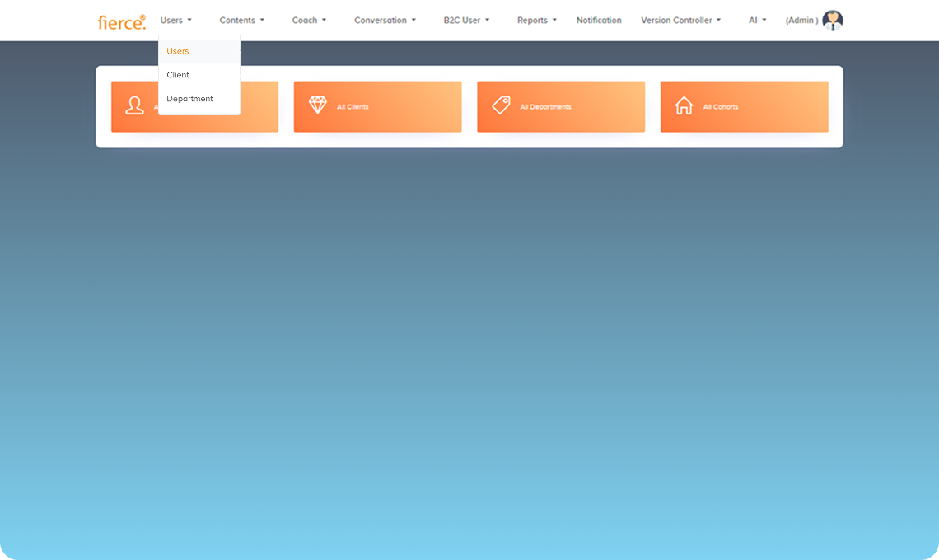Choose Client from the Users menu
This screenshot has width=939, height=560.
click(178, 74)
